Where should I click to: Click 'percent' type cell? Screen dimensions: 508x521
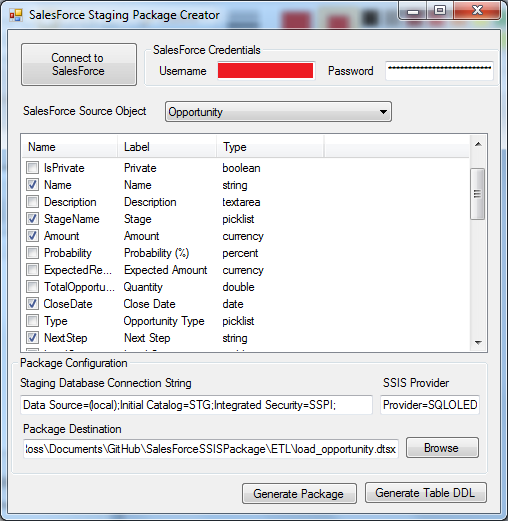coord(240,253)
